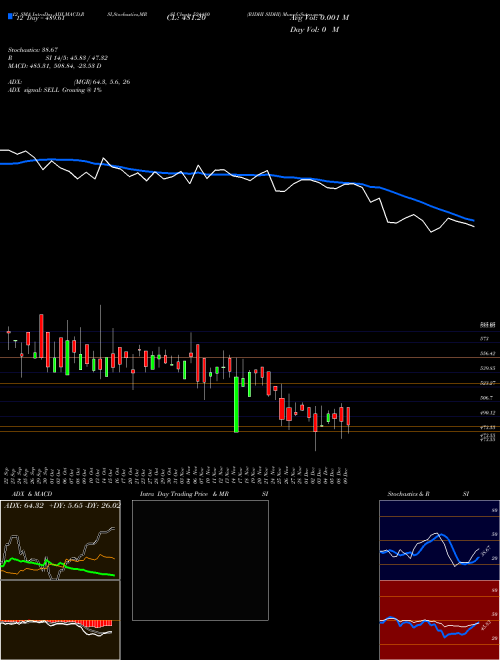Click the 506.7 price axis label
500x660 pixels.
[x=487, y=397]
